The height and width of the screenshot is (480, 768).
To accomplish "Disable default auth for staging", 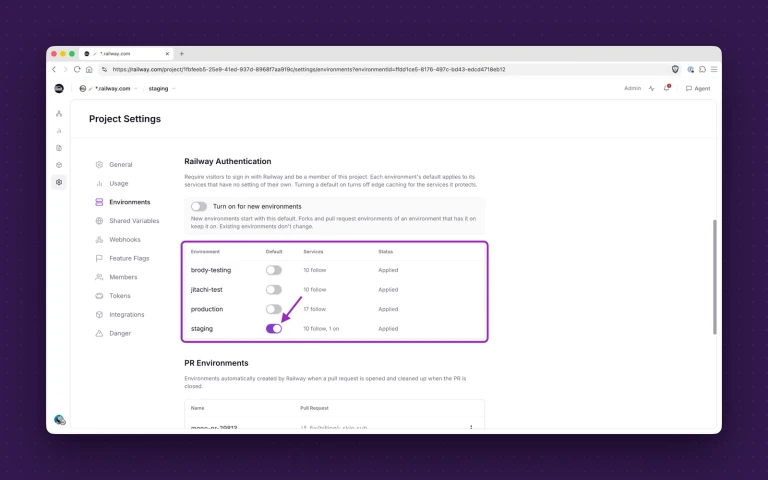I will click(x=274, y=329).
